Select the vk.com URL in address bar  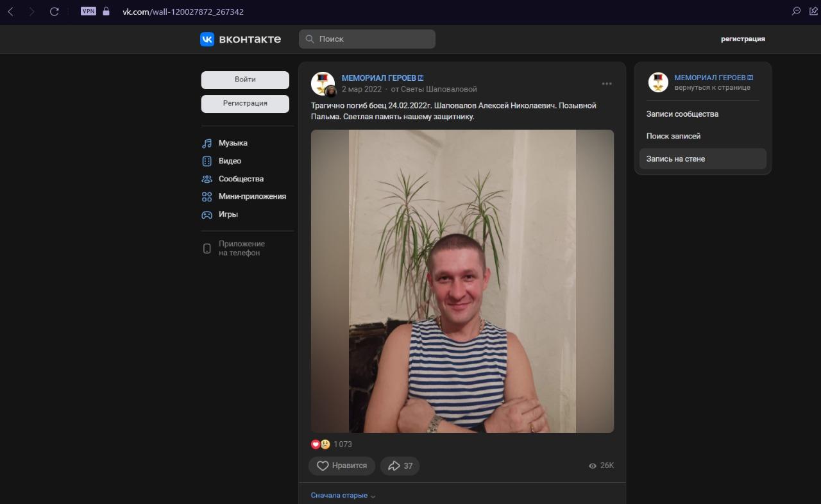pos(183,12)
